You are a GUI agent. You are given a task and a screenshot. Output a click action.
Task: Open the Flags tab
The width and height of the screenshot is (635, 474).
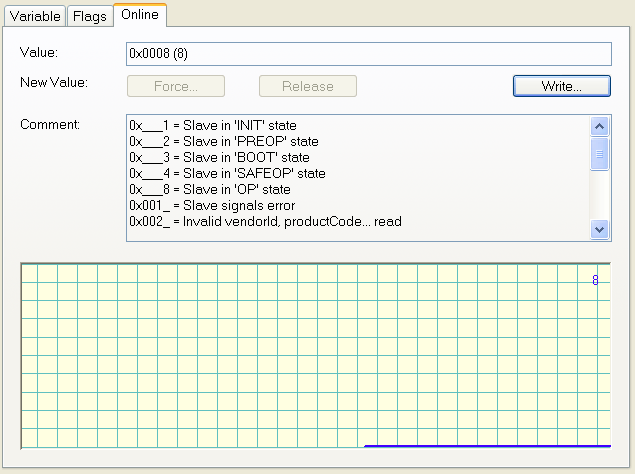89,16
